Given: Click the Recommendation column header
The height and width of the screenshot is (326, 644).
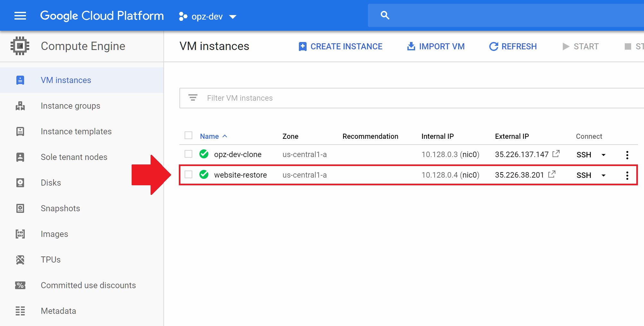Looking at the screenshot, I should click(370, 136).
